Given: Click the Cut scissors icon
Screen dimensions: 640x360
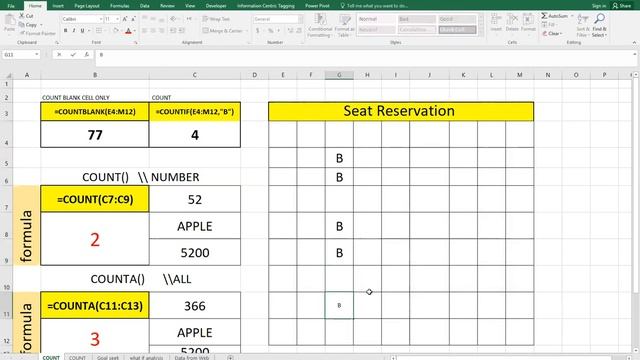Looking at the screenshot, I should tap(22, 16).
